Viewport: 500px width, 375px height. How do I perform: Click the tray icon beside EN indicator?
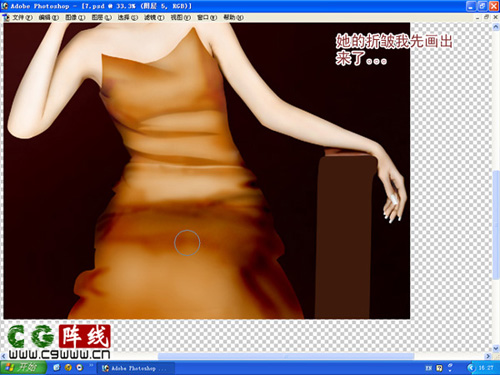[439, 368]
